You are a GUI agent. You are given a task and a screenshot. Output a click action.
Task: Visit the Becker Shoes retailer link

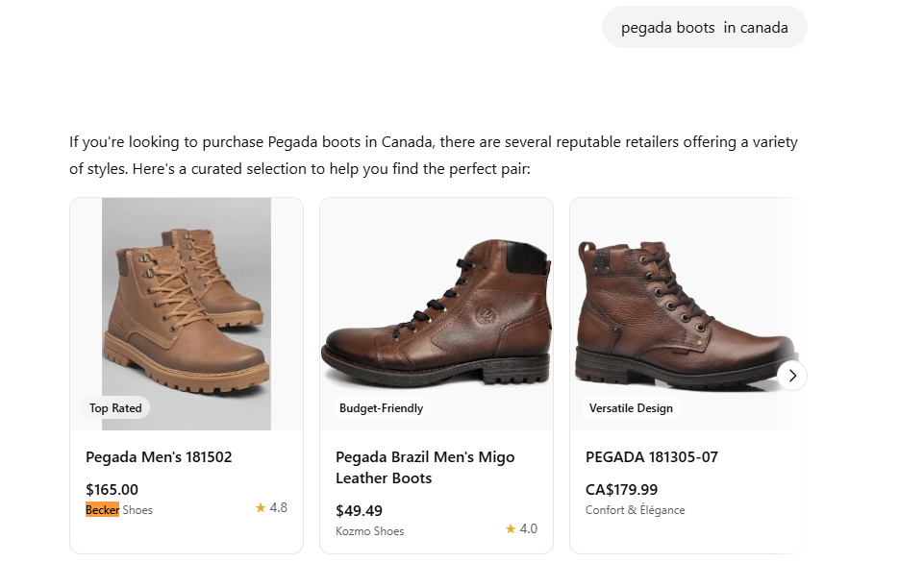coord(119,510)
